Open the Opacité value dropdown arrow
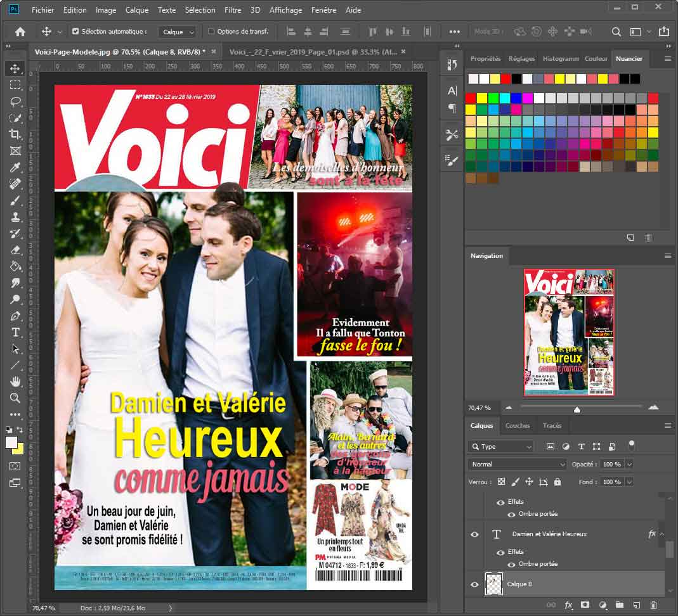678x616 pixels. pos(630,465)
